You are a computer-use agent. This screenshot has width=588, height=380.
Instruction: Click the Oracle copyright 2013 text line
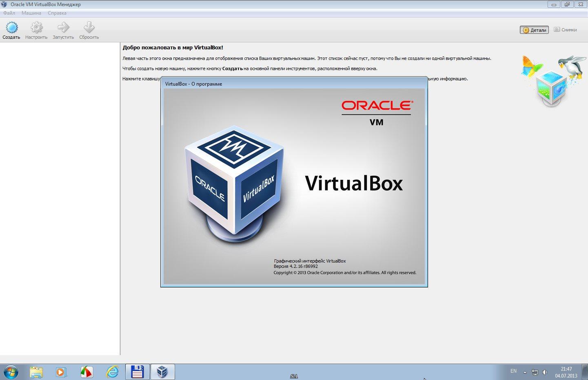[345, 273]
